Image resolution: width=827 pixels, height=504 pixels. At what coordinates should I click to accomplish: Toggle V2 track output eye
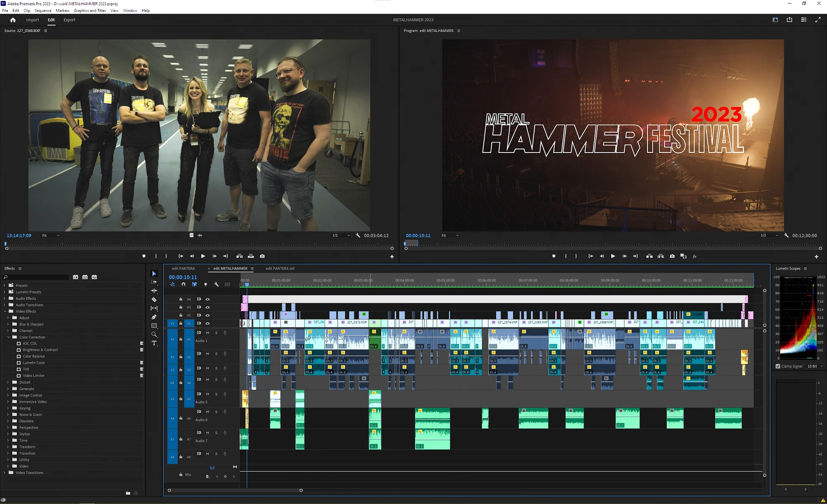point(208,315)
